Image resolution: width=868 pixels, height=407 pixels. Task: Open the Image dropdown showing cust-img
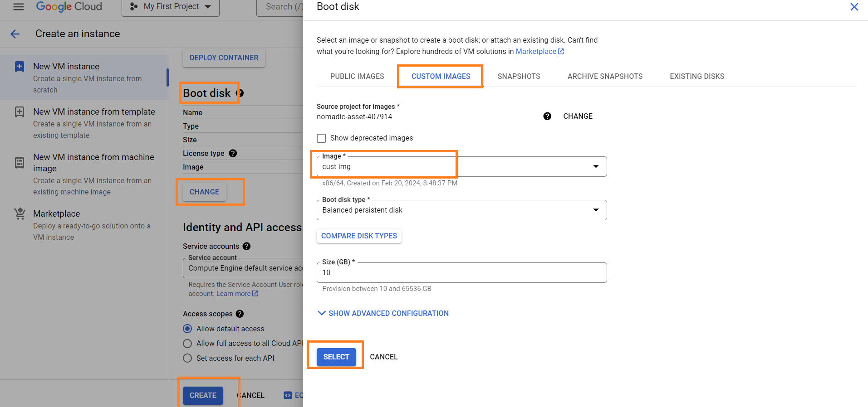[461, 167]
